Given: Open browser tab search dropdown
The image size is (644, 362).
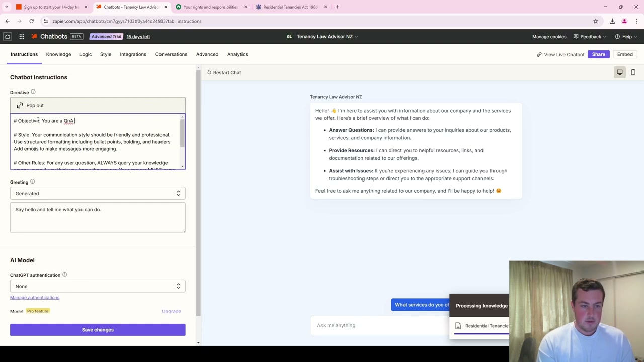Looking at the screenshot, I should click(x=7, y=7).
